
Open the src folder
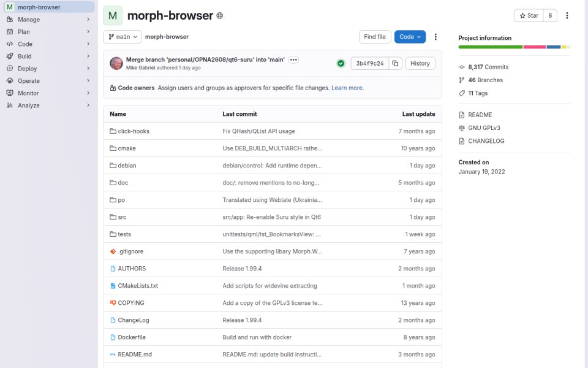click(122, 217)
